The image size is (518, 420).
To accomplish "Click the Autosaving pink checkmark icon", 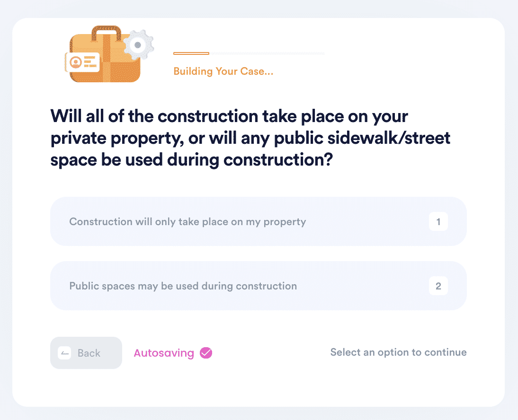I will (206, 353).
